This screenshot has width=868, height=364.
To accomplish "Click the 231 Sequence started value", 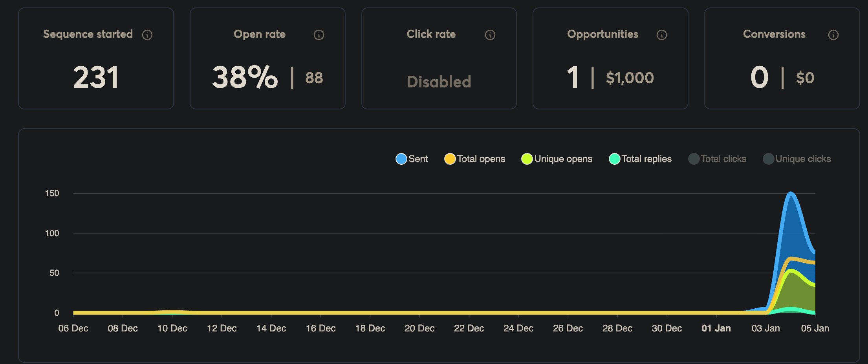I will click(x=96, y=77).
